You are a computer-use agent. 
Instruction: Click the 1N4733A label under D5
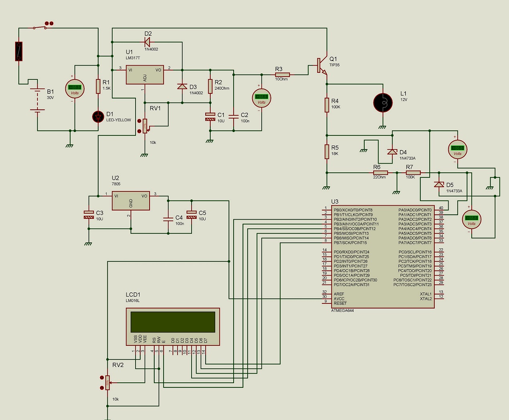(x=454, y=191)
